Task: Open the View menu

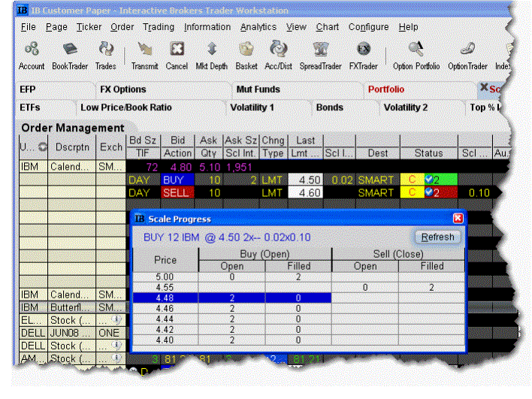Action: (296, 27)
